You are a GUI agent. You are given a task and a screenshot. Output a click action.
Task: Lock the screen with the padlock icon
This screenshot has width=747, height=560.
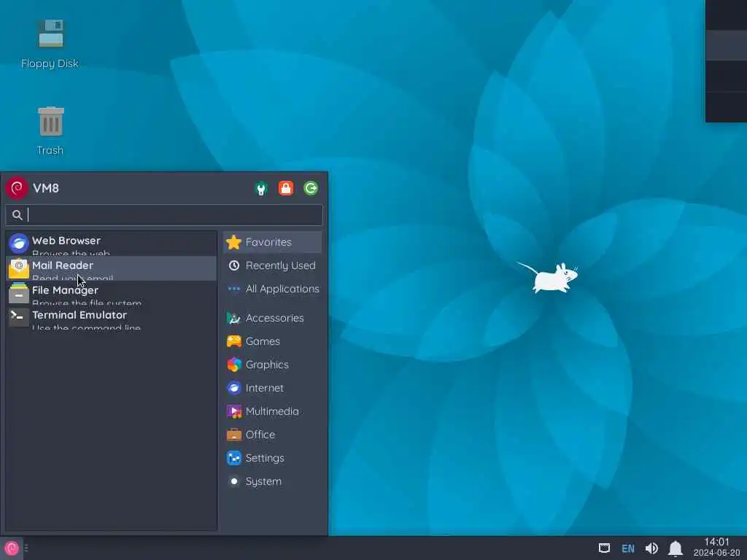(286, 188)
